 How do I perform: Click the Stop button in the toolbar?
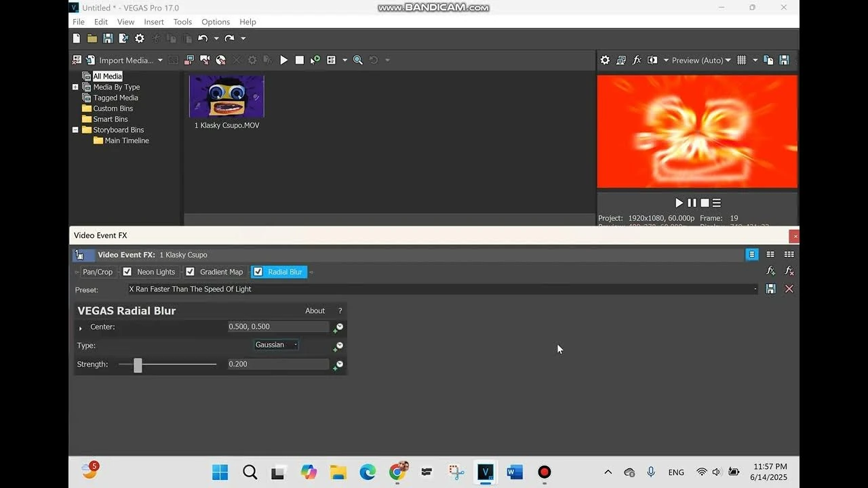(x=299, y=60)
